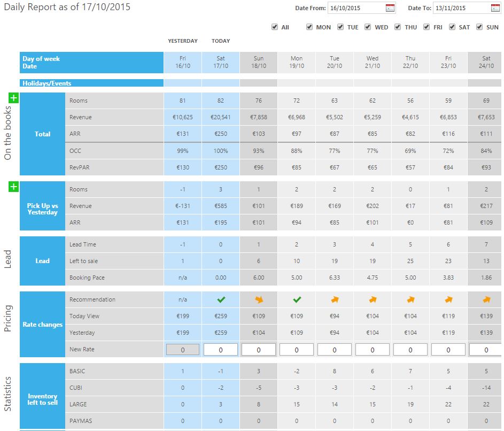Toggle the WED day checkbox
Image resolution: width=504 pixels, height=431 pixels.
pos(368,27)
